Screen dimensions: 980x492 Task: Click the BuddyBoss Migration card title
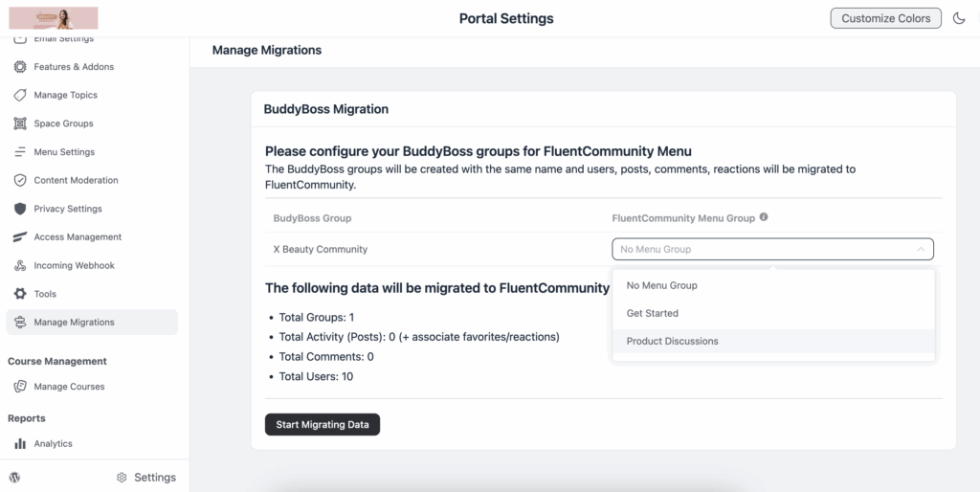[x=325, y=109]
